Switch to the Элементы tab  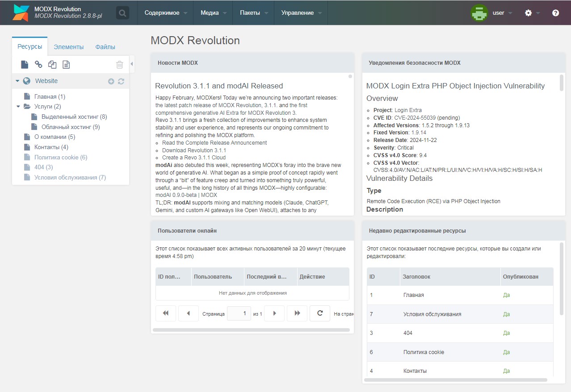[x=68, y=47]
